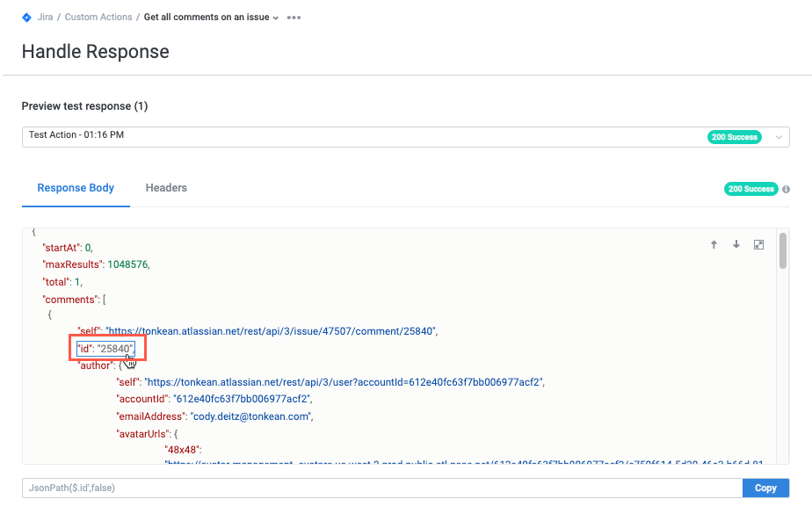Select the Response Body tab
This screenshot has width=812, height=528.
[x=76, y=188]
